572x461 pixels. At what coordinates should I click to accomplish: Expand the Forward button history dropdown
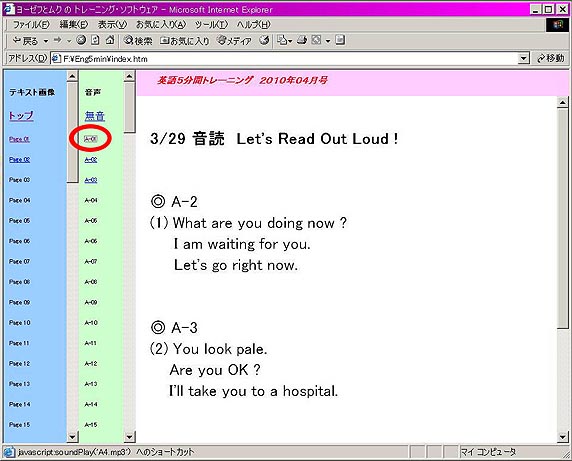(x=69, y=41)
